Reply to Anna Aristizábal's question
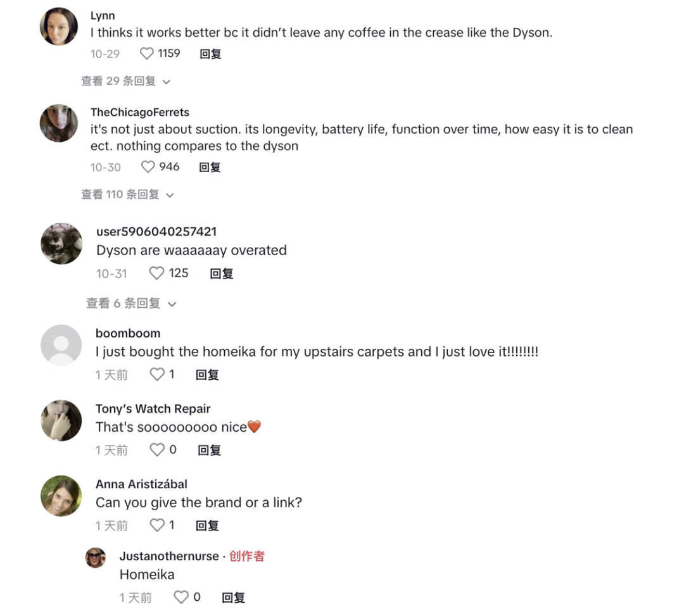Image resolution: width=684 pixels, height=616 pixels. point(207,525)
